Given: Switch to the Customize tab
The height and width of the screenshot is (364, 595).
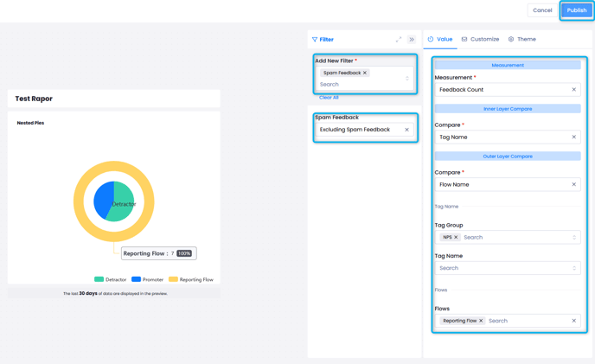Looking at the screenshot, I should point(480,39).
